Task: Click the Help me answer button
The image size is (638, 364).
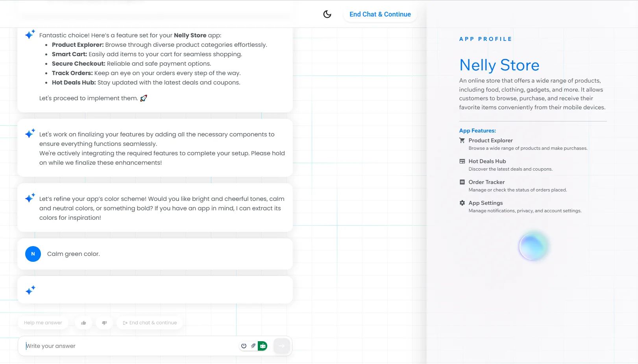Action: pos(43,323)
